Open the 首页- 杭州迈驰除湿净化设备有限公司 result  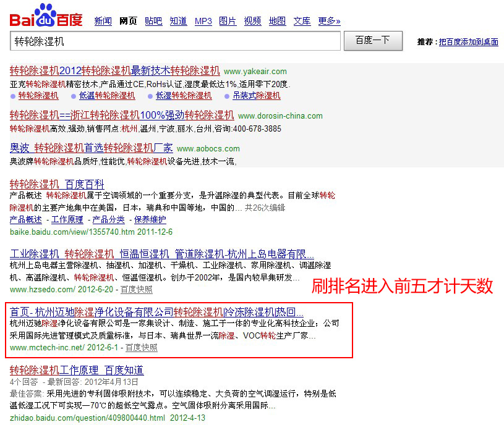pos(156,312)
